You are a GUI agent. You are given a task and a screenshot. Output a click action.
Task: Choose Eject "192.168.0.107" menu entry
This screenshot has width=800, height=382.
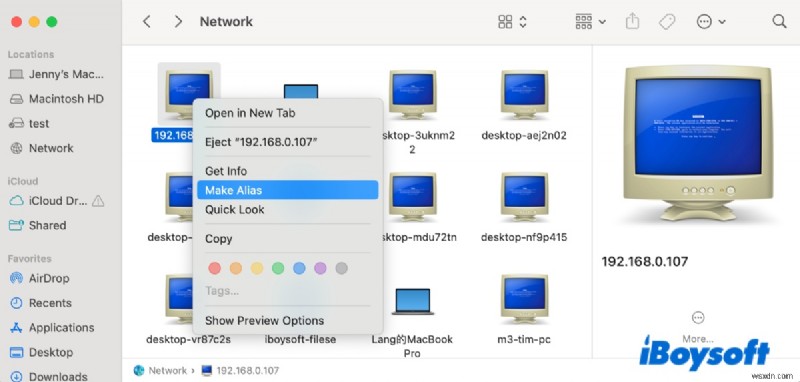pyautogui.click(x=288, y=142)
